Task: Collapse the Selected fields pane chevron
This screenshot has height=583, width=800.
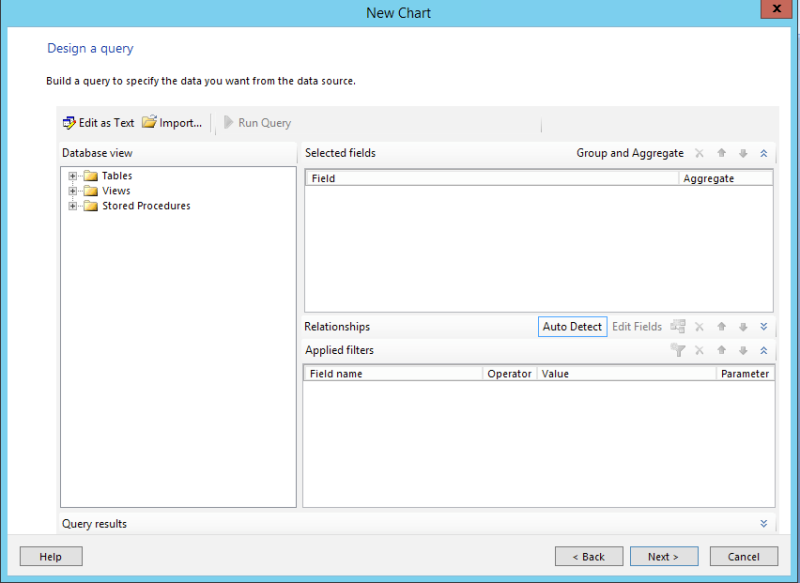Action: (x=762, y=153)
